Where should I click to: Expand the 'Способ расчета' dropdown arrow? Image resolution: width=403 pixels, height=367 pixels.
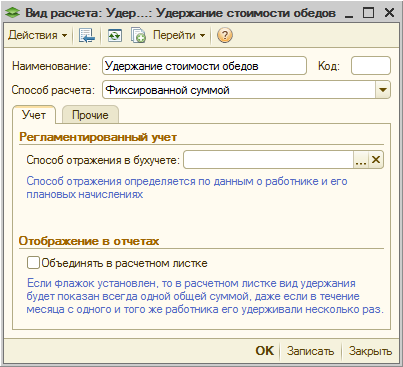[x=383, y=90]
